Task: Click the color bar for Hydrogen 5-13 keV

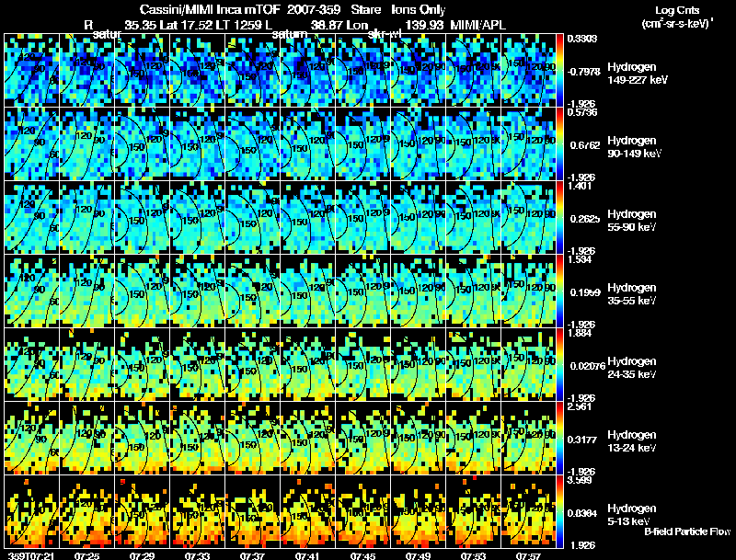Action: coord(559,512)
